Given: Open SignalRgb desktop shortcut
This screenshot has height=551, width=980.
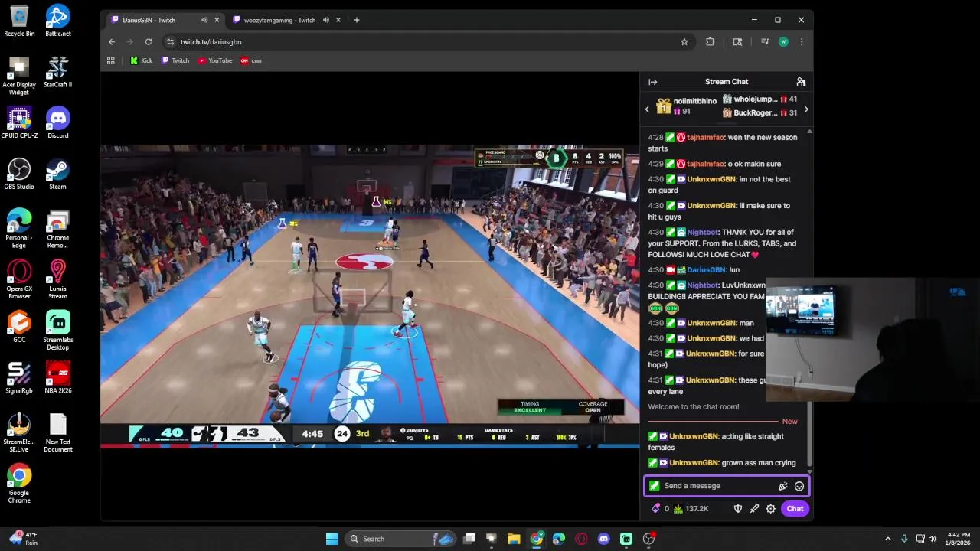Looking at the screenshot, I should pyautogui.click(x=19, y=378).
